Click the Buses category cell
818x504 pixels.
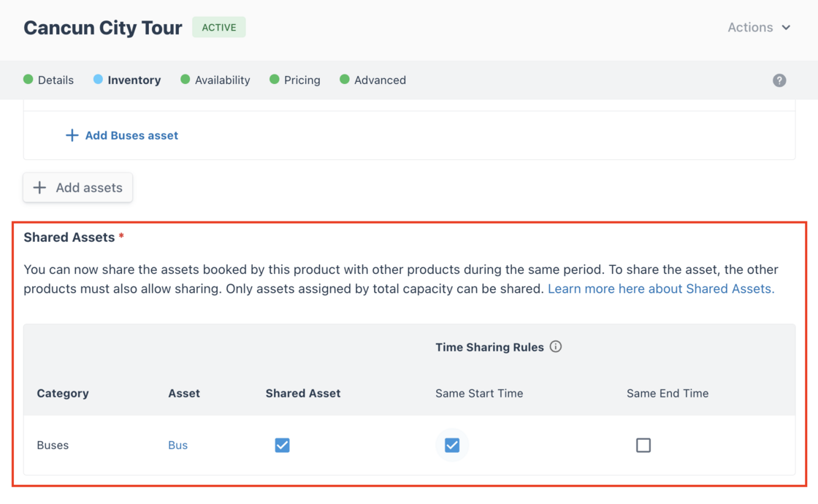click(x=53, y=445)
